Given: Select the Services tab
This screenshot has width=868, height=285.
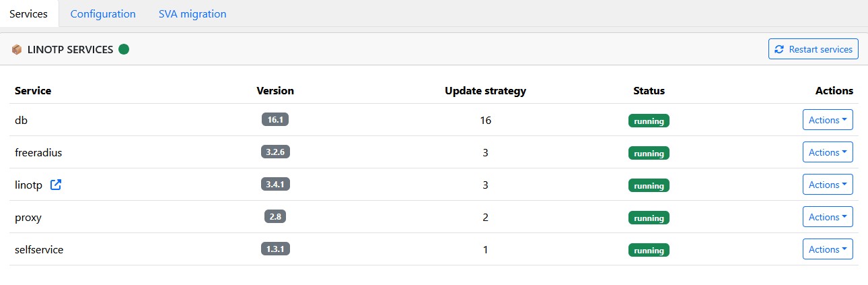Looking at the screenshot, I should point(29,13).
